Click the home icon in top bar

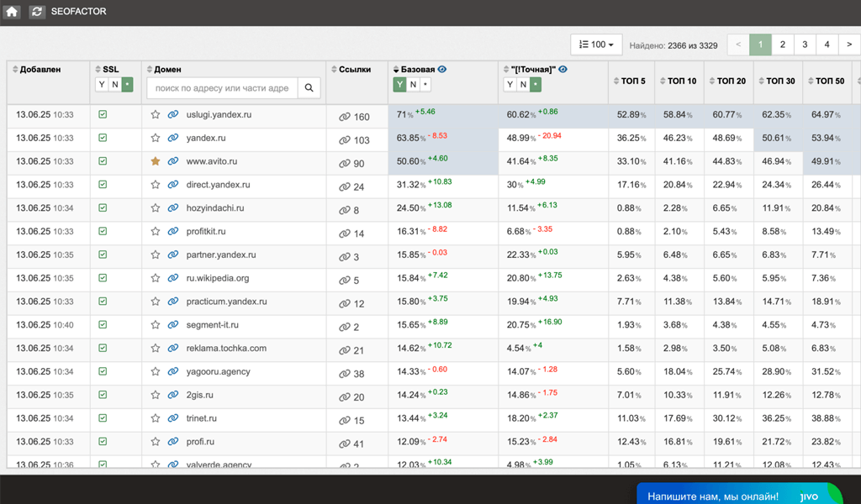point(12,12)
